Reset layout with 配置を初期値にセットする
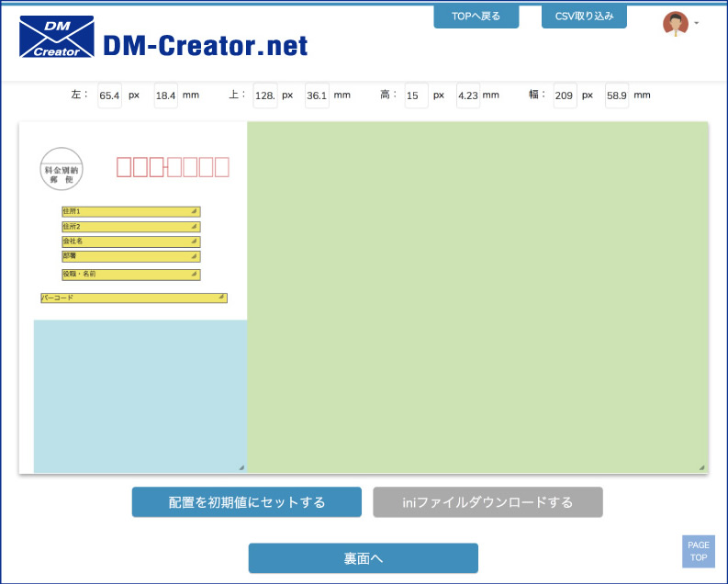The image size is (728, 584). click(x=246, y=502)
